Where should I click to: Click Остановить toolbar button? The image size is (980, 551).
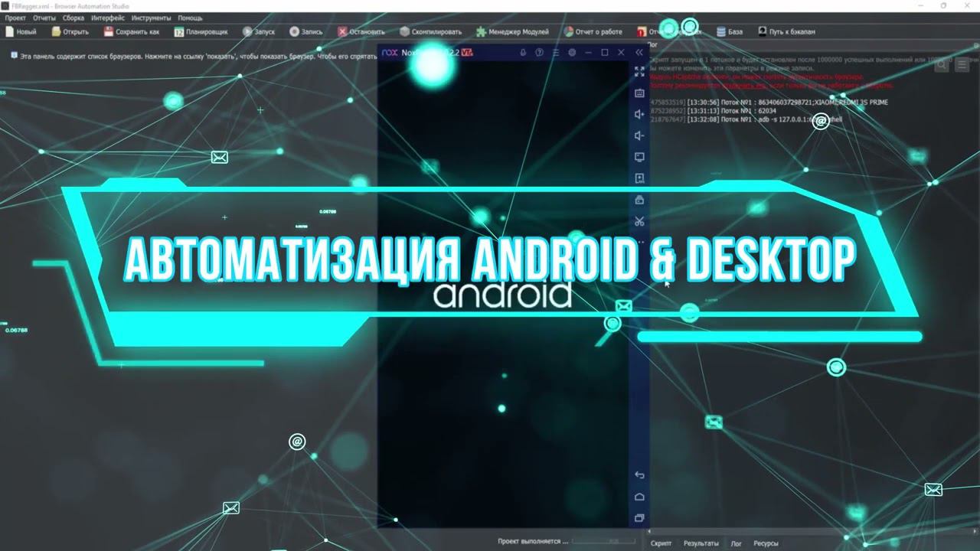[x=361, y=32]
